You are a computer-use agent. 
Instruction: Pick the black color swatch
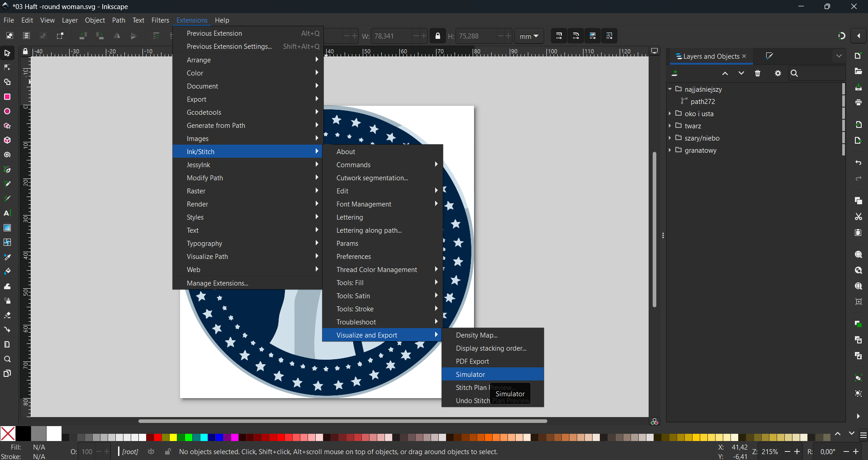click(23, 433)
